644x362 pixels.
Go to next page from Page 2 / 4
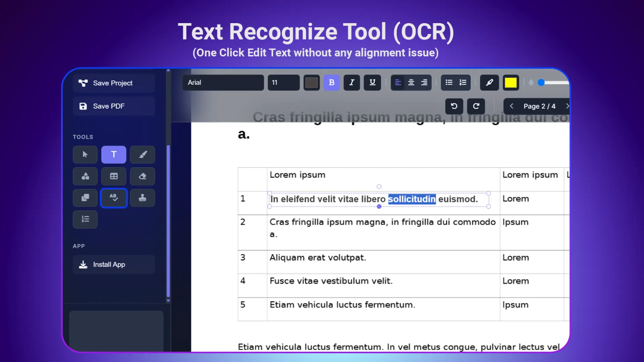[x=568, y=106]
